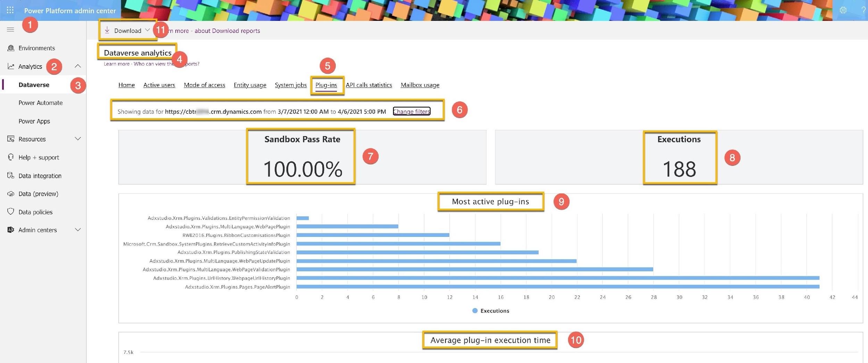Viewport: 868px width, 363px height.
Task: Click the Learn more link under title
Action: pyautogui.click(x=117, y=64)
